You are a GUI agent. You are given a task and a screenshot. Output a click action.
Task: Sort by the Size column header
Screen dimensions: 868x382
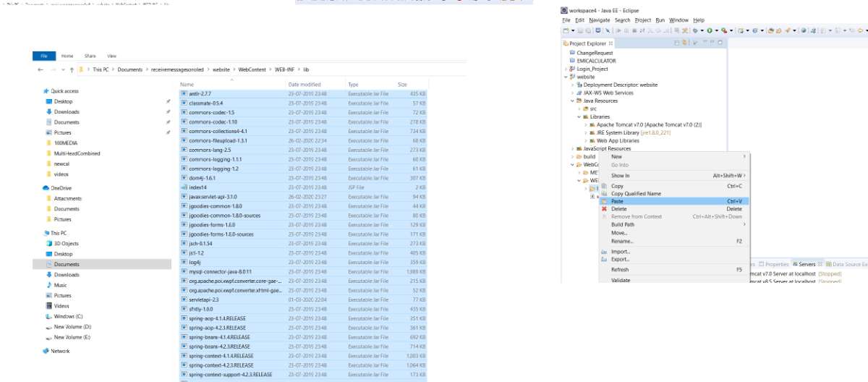point(411,85)
